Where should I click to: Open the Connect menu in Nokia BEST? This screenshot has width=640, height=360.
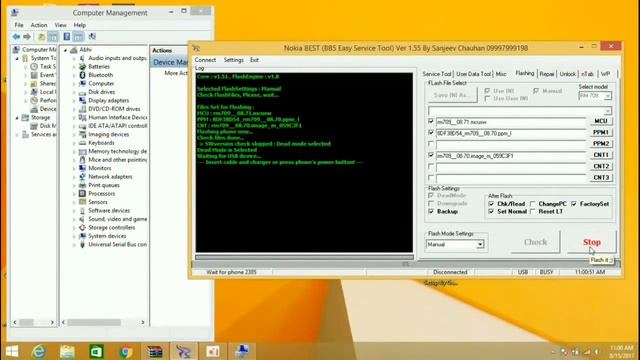205,60
